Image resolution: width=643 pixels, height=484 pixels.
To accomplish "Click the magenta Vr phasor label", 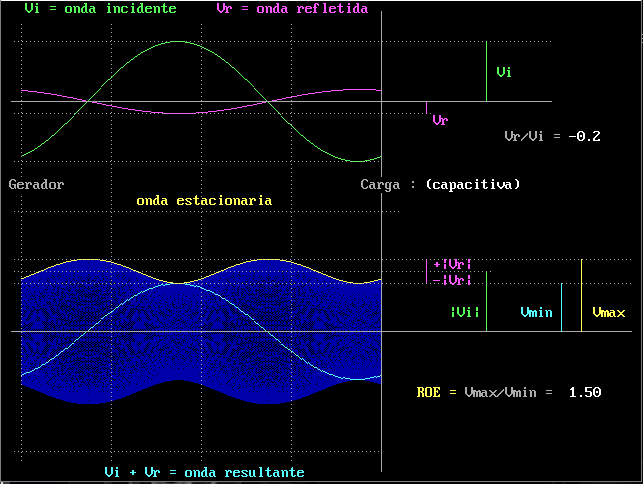I will pos(440,120).
